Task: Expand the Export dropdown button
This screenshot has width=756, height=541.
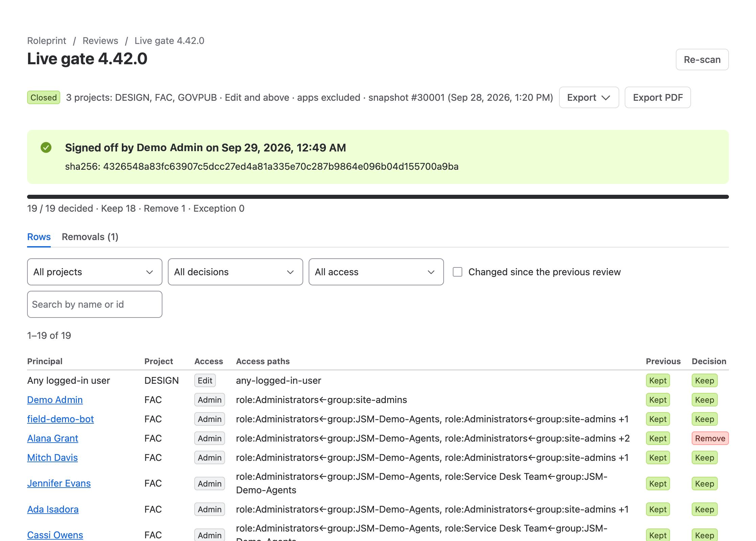Action: [589, 97]
